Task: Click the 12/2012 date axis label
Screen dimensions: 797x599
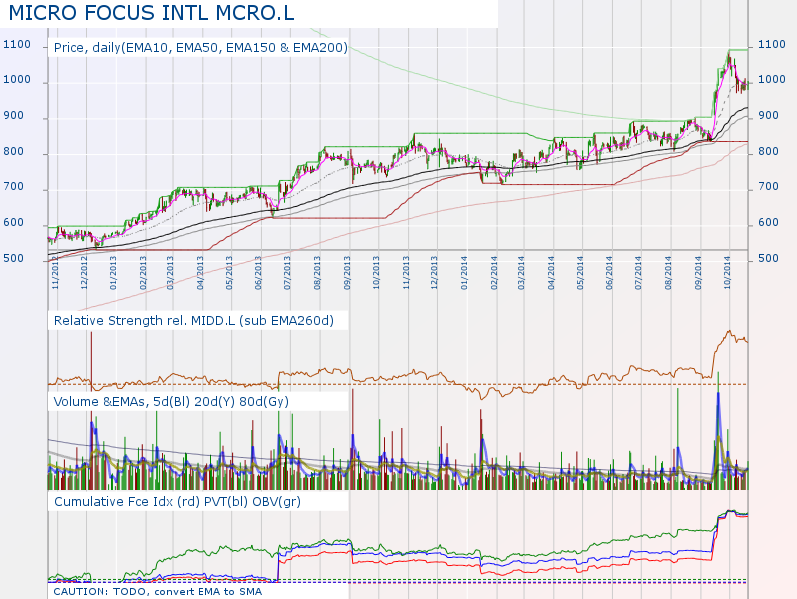Action: pyautogui.click(x=84, y=273)
